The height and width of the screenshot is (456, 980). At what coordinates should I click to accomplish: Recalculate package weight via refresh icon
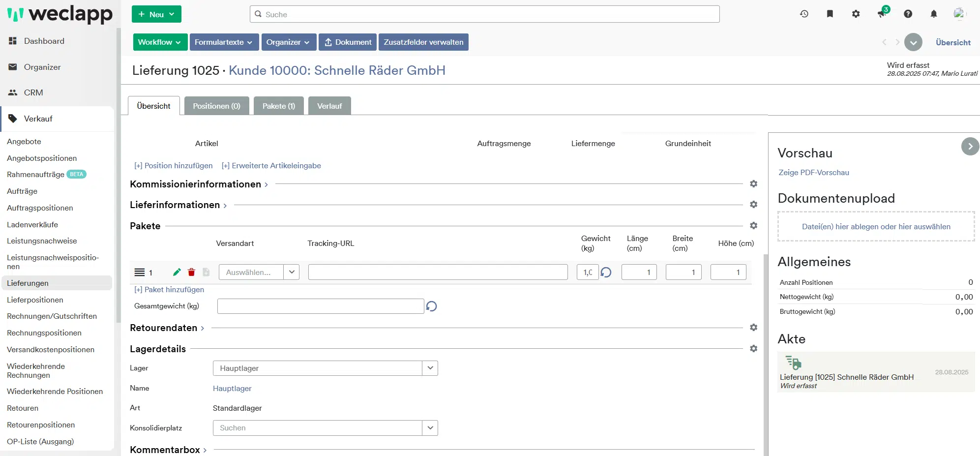click(606, 272)
